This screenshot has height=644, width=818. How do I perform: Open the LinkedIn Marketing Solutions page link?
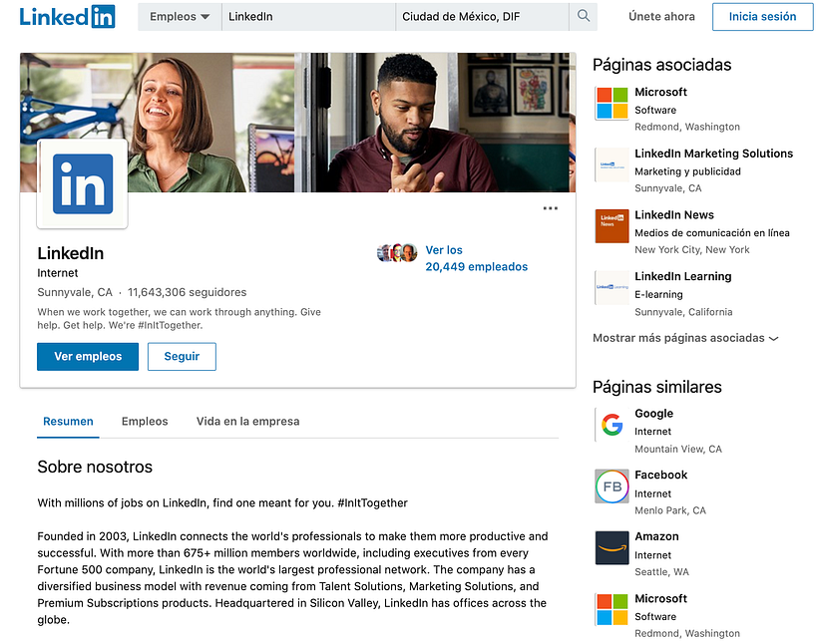[713, 154]
